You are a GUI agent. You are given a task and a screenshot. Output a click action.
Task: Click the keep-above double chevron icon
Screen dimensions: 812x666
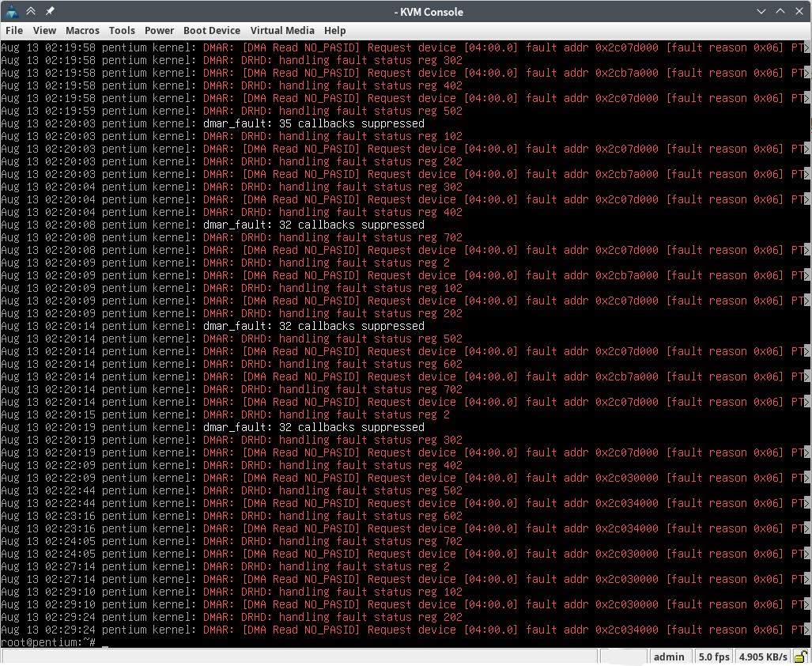click(x=31, y=11)
